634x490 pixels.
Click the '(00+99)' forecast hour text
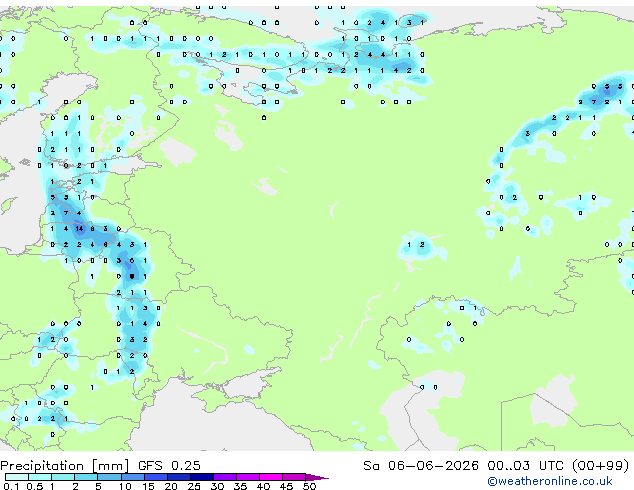600,466
